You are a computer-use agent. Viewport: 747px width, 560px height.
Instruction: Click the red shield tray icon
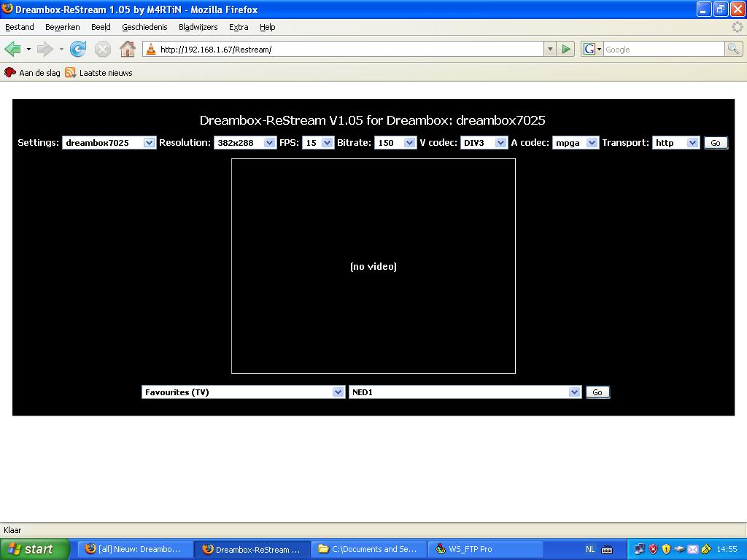click(x=653, y=550)
